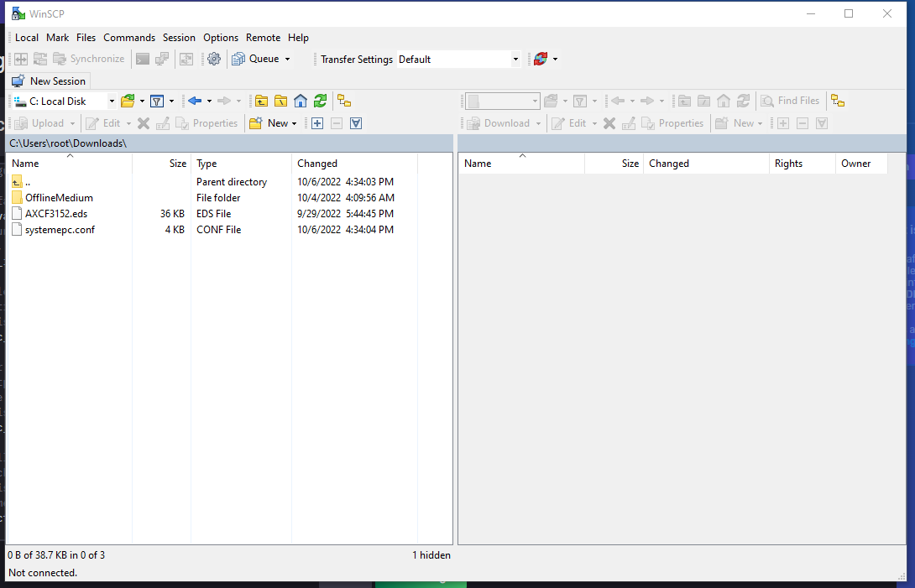Screen dimensions: 915x588
Task: Expand the local Filter dropdown arrow
Action: coord(171,101)
